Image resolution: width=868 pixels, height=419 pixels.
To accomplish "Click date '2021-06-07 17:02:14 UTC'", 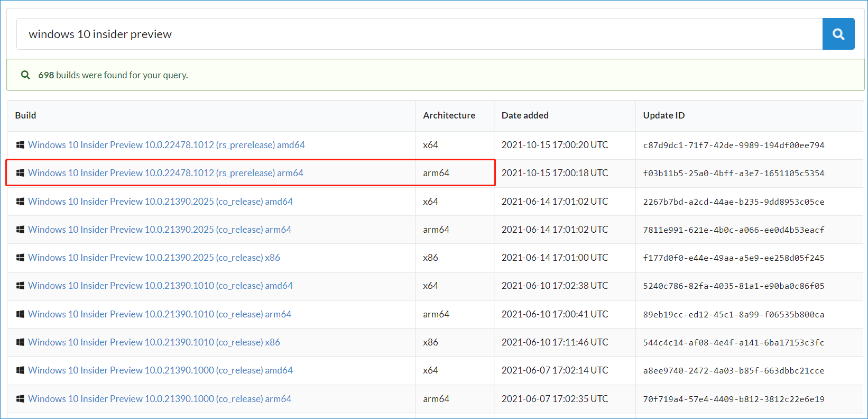I will pos(555,370).
